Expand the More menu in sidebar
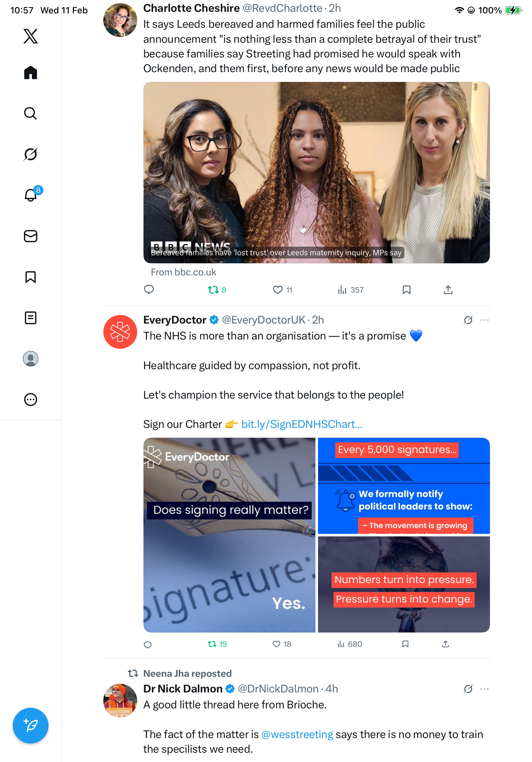532x762 pixels. click(x=31, y=400)
